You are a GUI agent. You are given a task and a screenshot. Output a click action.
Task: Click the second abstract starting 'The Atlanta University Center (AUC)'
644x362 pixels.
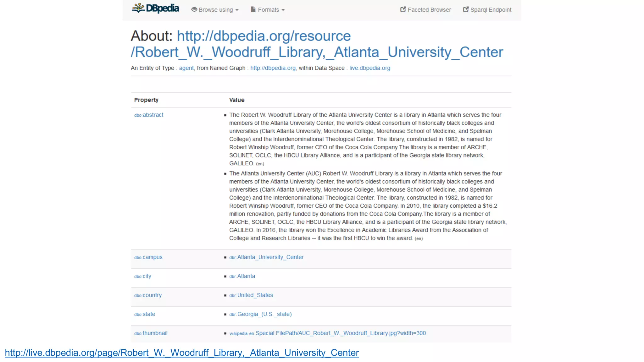[x=368, y=206]
